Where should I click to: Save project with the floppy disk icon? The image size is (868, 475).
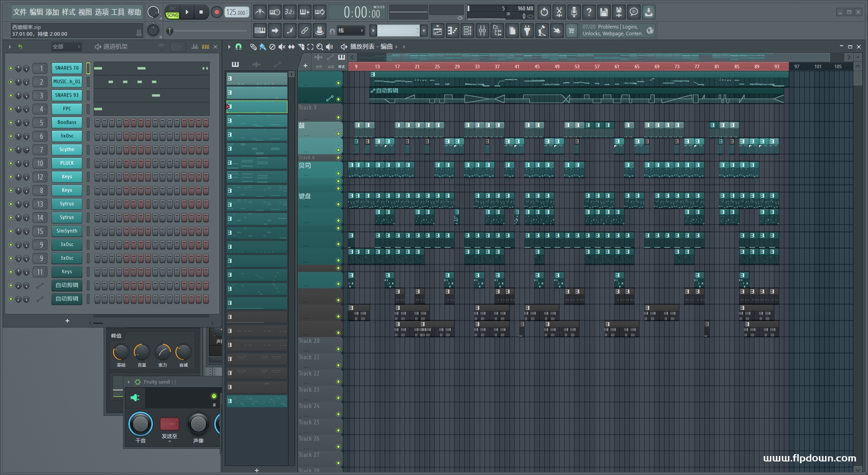(x=604, y=12)
